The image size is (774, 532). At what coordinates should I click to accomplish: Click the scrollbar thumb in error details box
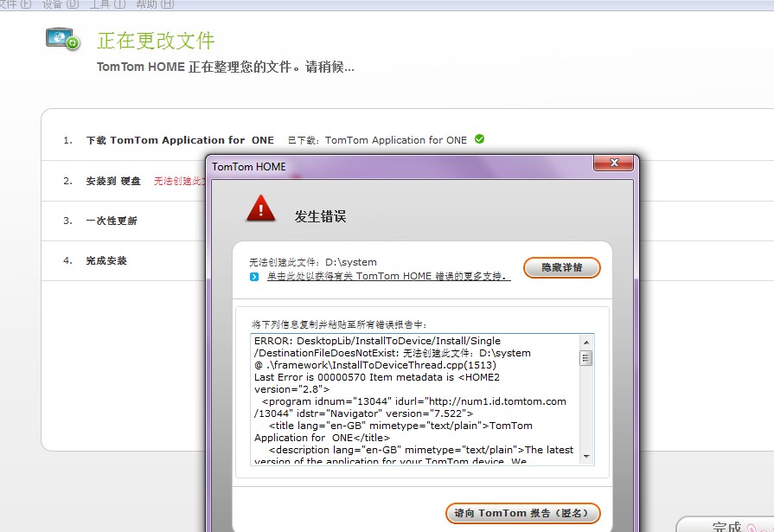(586, 358)
